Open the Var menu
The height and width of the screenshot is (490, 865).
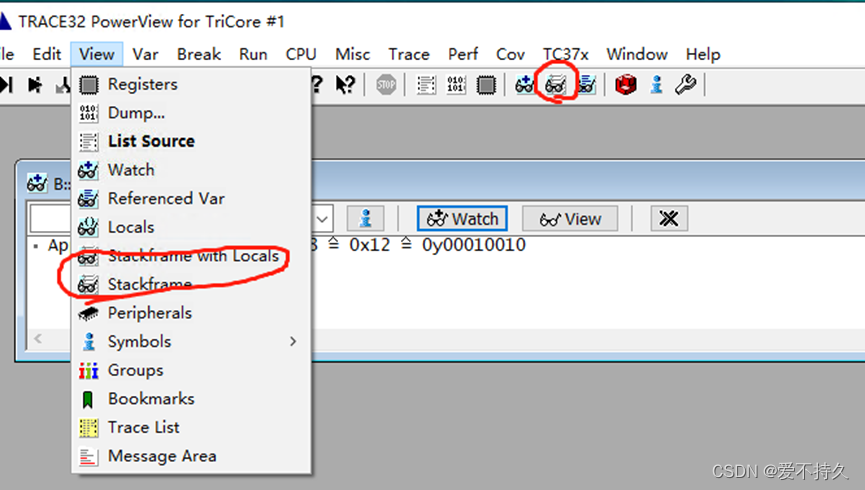pos(145,54)
